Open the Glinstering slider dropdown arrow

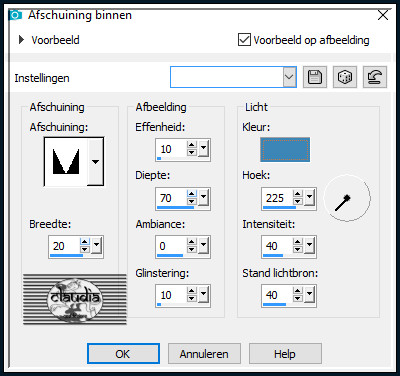click(203, 294)
